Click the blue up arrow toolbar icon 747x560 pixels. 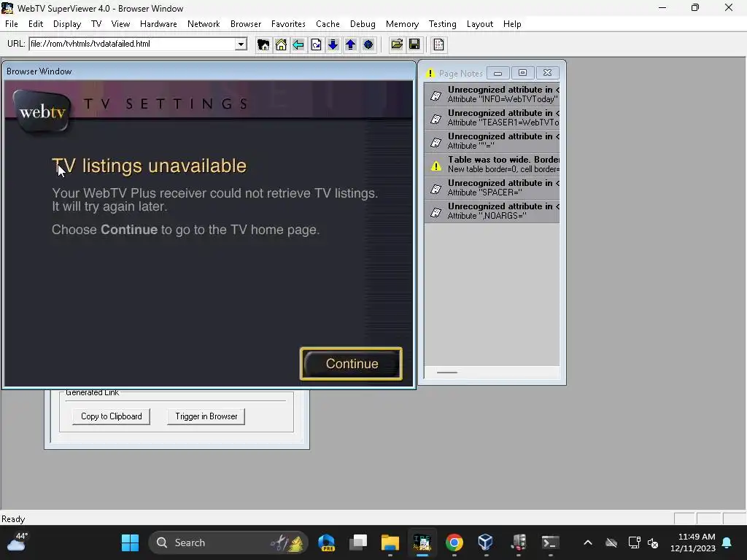tap(351, 44)
